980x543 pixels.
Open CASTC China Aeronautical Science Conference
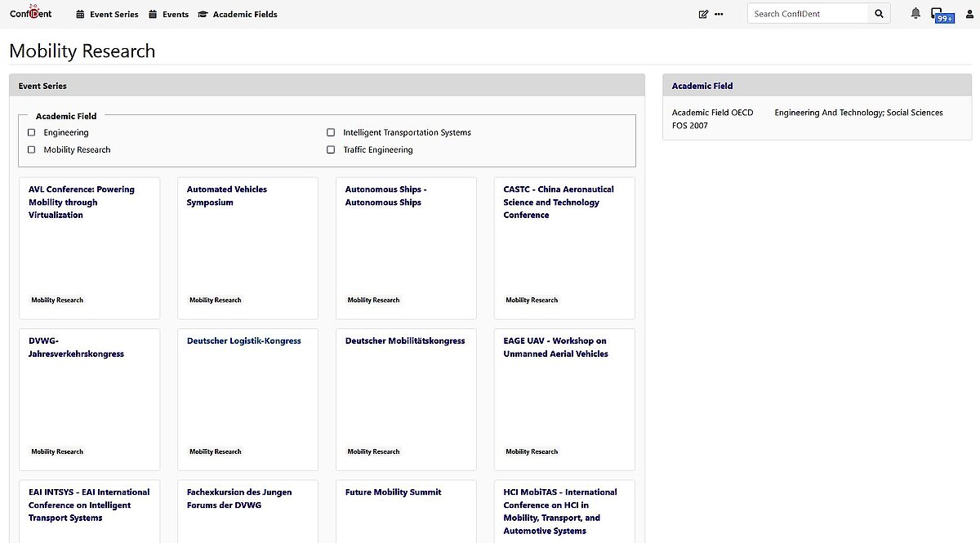pyautogui.click(x=559, y=202)
